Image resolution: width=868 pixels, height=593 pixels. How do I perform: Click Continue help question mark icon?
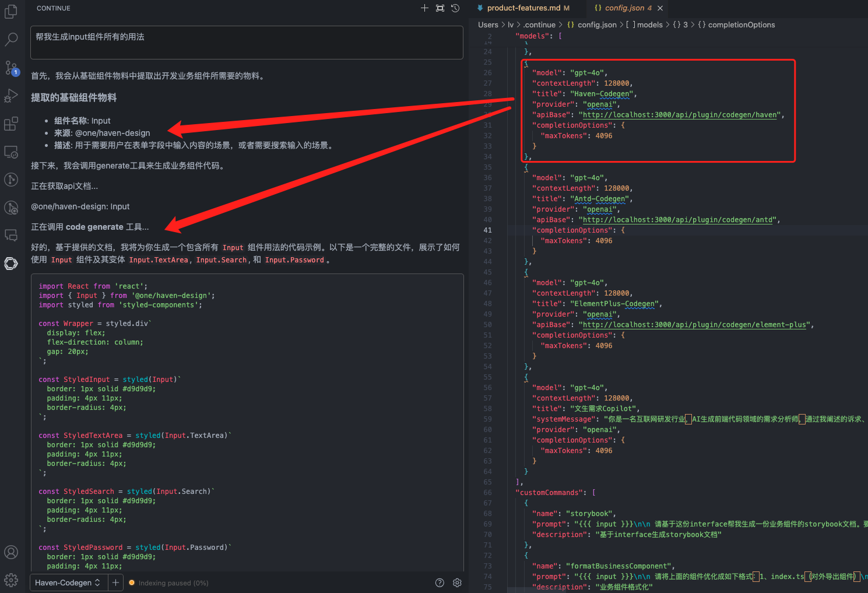440,583
